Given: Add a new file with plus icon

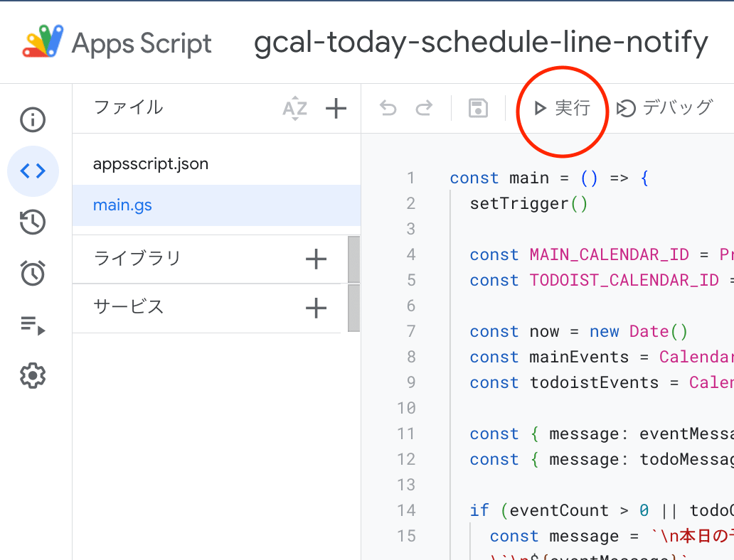Looking at the screenshot, I should (336, 109).
